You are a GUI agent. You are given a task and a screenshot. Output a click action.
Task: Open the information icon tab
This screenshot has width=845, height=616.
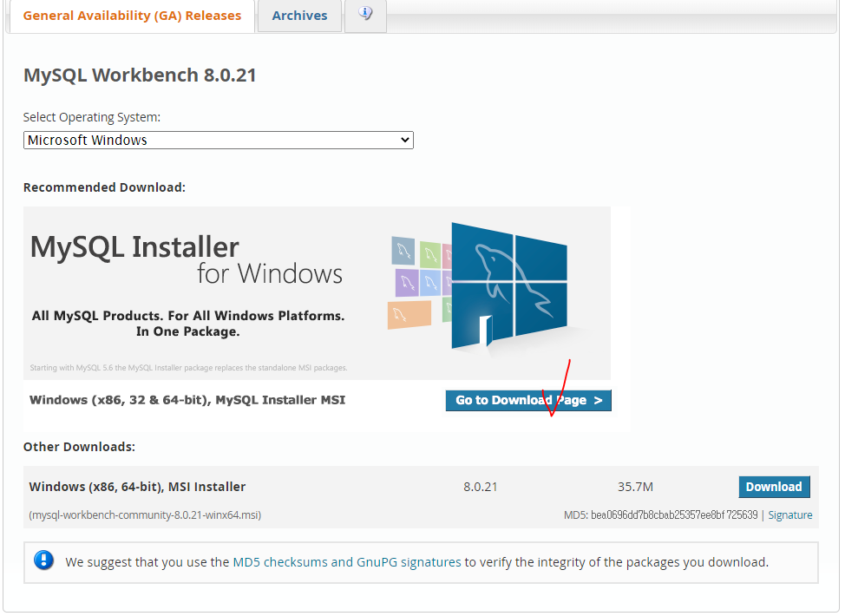tap(365, 14)
